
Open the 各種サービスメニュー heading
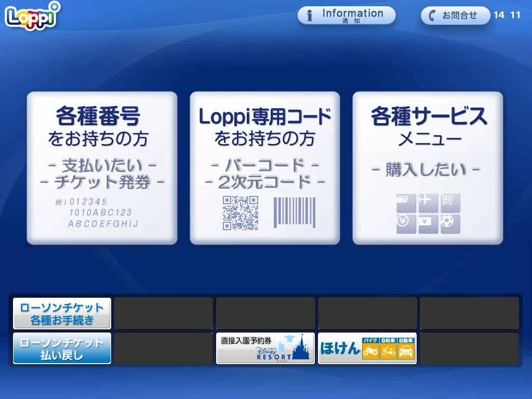click(429, 116)
